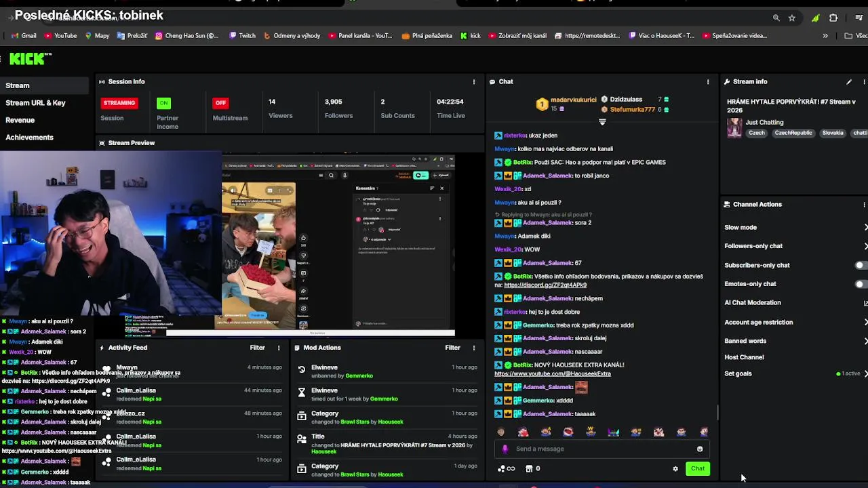Open the Twitch bookmark

coord(243,36)
